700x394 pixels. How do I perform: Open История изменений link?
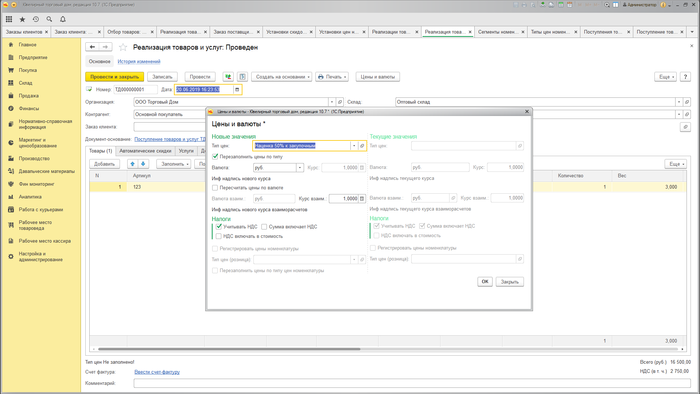(x=139, y=62)
